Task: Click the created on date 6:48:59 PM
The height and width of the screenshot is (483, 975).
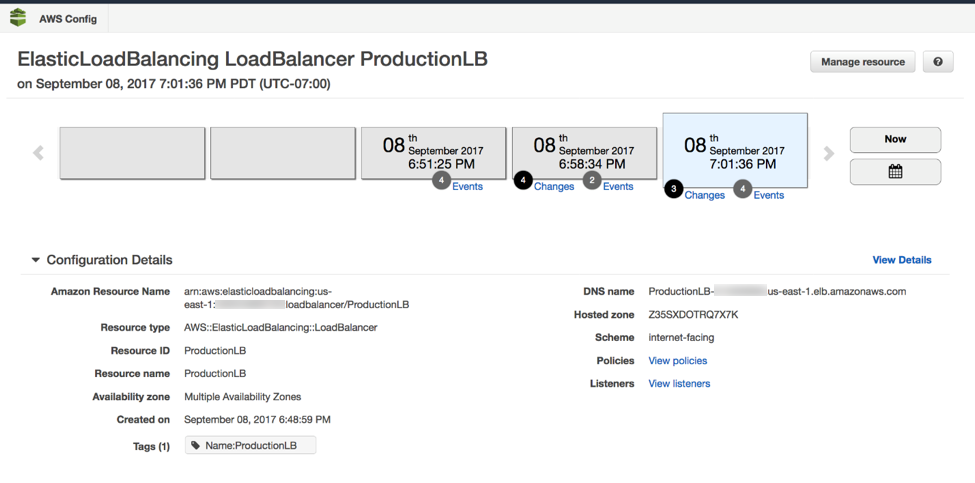Action: click(257, 420)
